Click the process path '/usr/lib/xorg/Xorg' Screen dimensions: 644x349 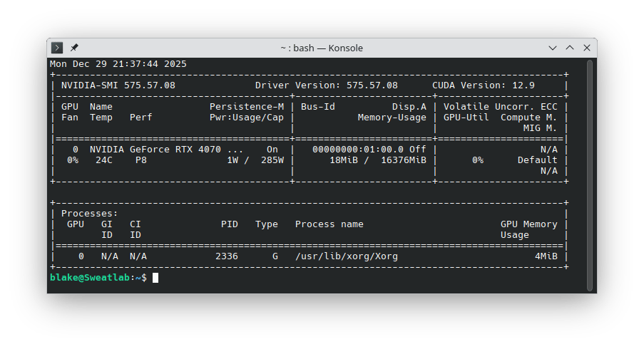pyautogui.click(x=347, y=256)
